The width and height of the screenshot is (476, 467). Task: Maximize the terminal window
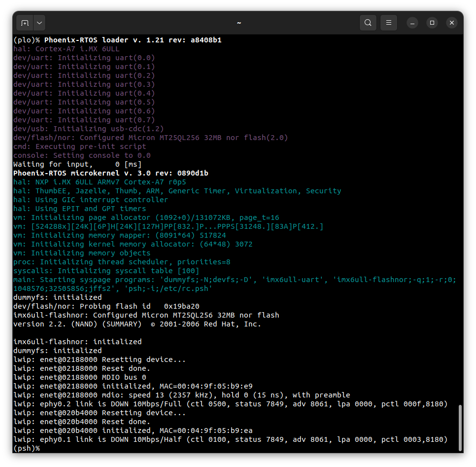point(432,23)
